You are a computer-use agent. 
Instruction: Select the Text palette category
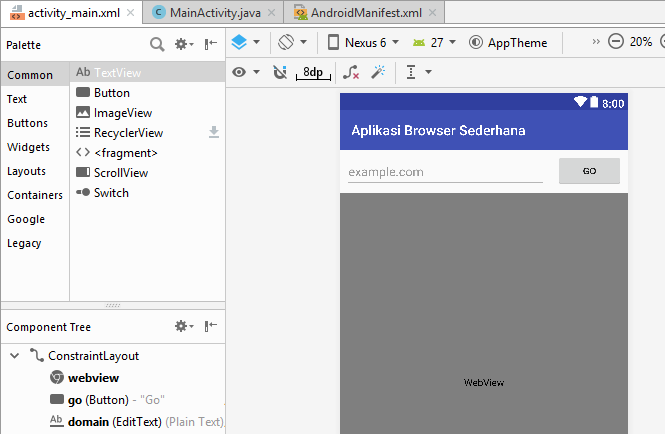pyautogui.click(x=35, y=99)
